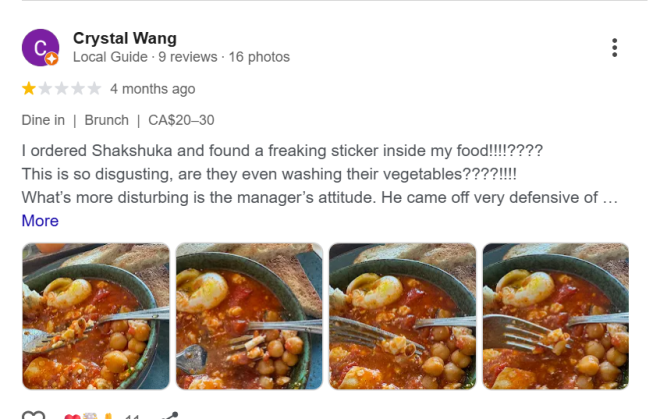Click the CA$20–30 price range tag
660x419 pixels.
(180, 120)
